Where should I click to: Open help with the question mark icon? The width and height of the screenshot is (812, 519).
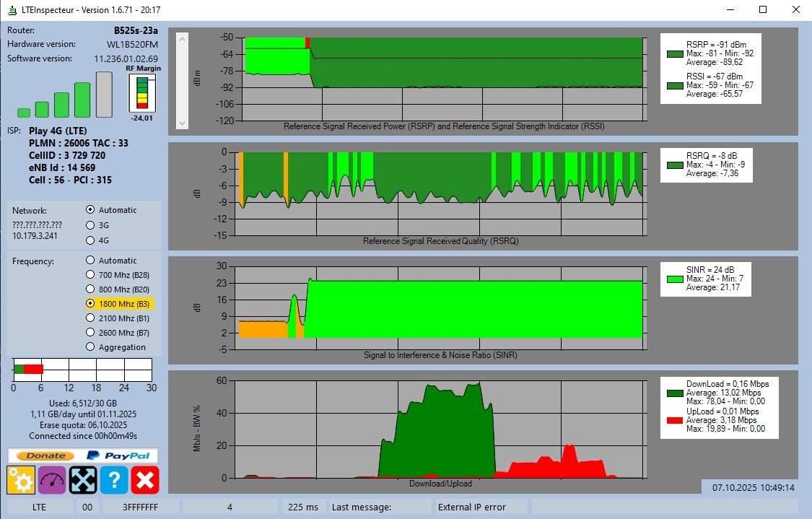tap(114, 479)
